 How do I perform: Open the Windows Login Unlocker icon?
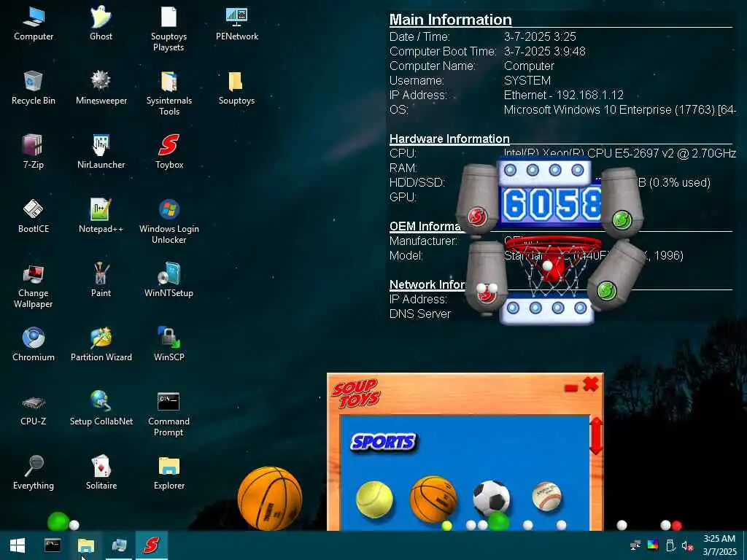[169, 221]
